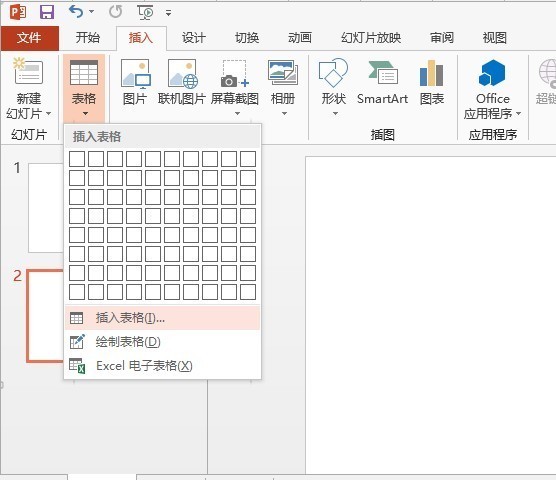
Task: Choose 绘制表格(D) from the menu
Action: click(x=162, y=342)
